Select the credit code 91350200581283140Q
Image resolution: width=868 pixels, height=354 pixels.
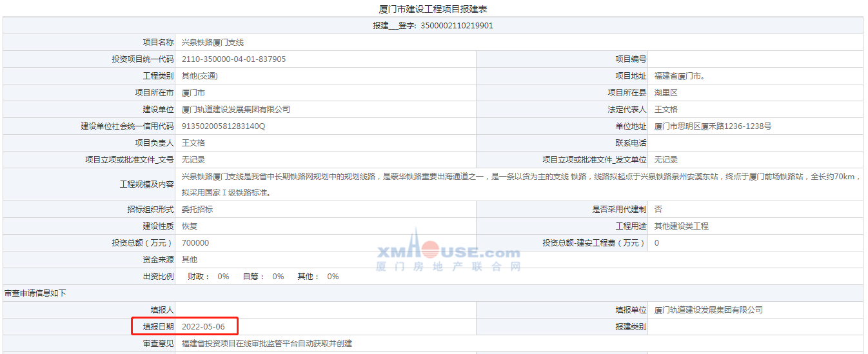pyautogui.click(x=223, y=126)
